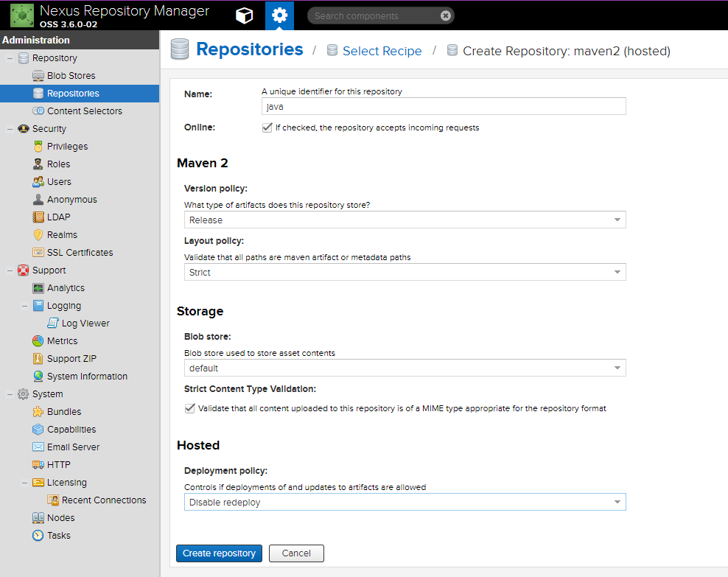Click the SSL Certificates icon
The height and width of the screenshot is (577, 728).
[38, 253]
